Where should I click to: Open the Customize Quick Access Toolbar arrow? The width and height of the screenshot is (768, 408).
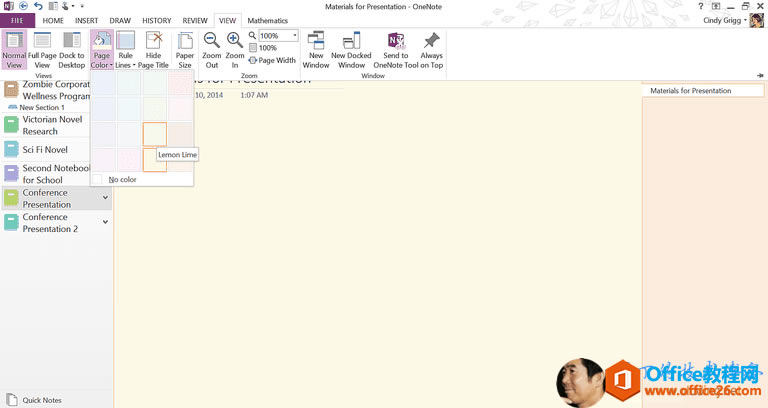tap(82, 6)
